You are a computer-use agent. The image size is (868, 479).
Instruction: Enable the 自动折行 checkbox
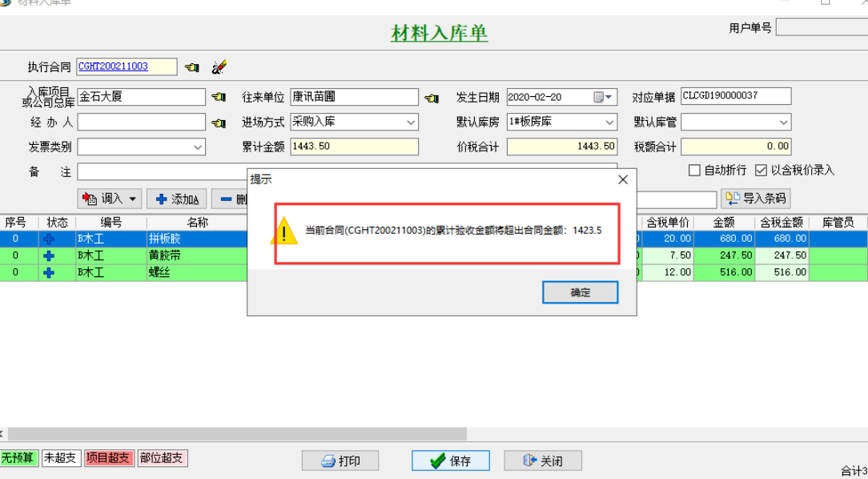pyautogui.click(x=695, y=171)
